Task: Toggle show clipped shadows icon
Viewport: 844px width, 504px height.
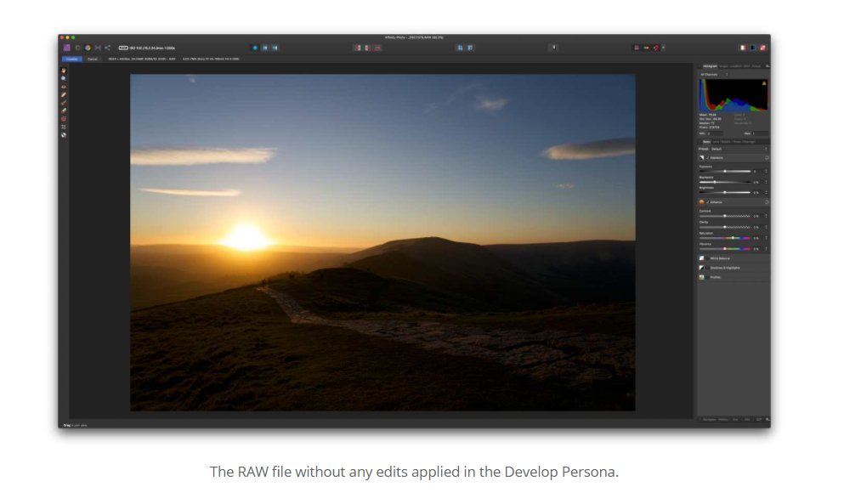Action: [x=367, y=48]
